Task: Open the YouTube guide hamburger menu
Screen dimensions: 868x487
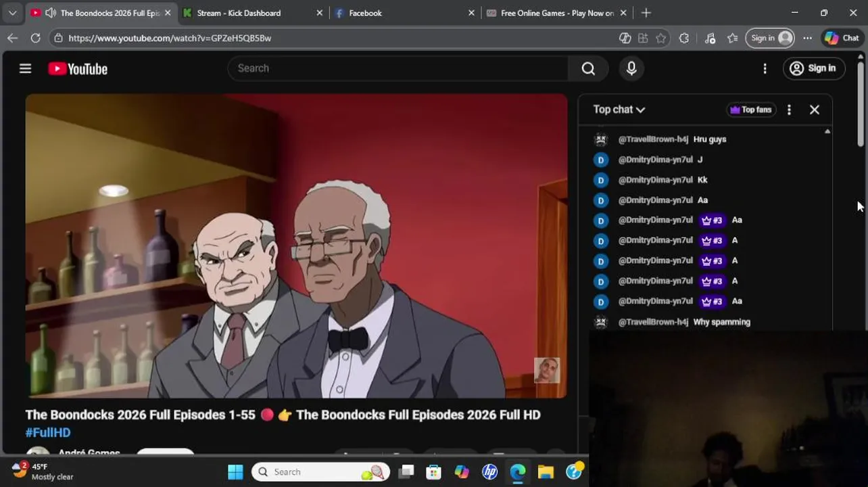Action: [x=25, y=68]
